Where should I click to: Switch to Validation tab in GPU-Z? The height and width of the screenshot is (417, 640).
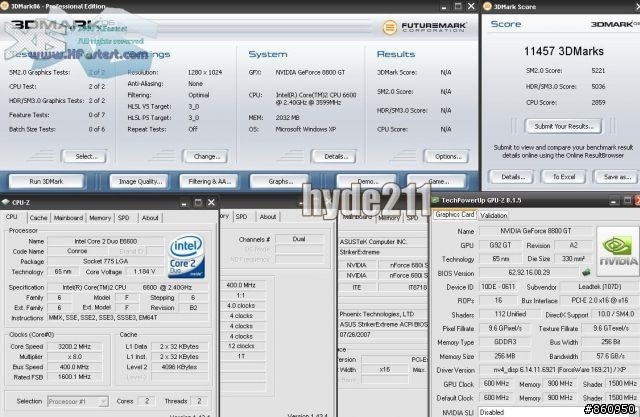click(x=493, y=215)
